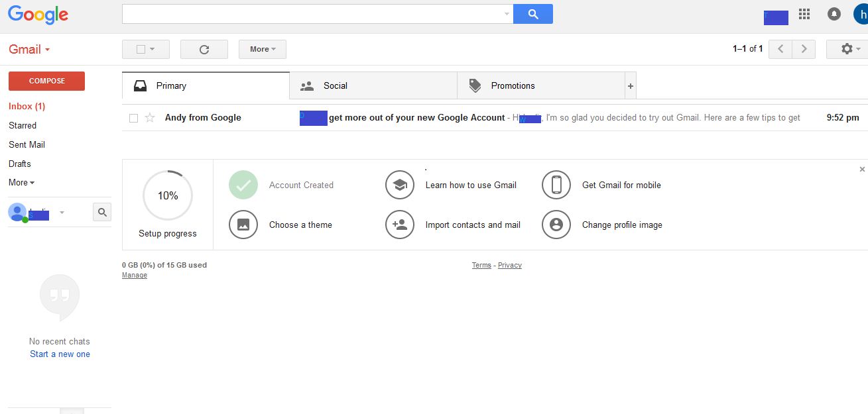Screen dimensions: 868x414
Task: Open Learn how to use Gmail text
Action: [x=471, y=185]
